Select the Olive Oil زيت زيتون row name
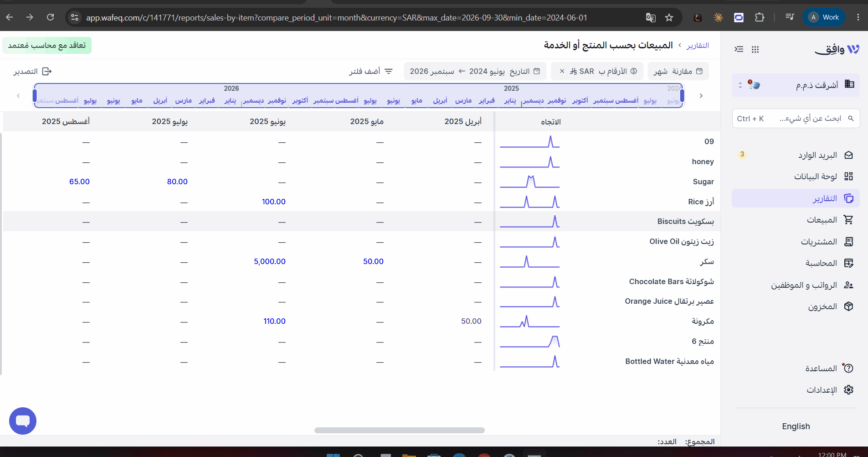 (x=682, y=242)
